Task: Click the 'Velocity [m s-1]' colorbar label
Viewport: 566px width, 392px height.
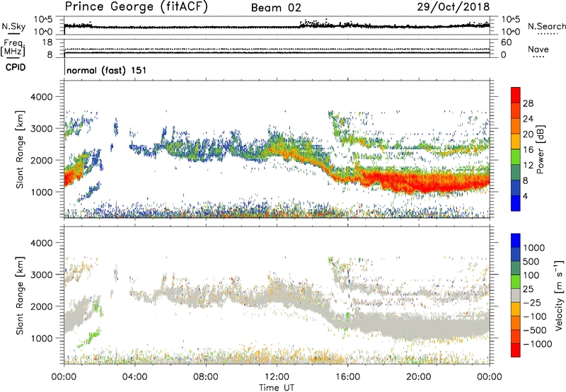Action: pyautogui.click(x=559, y=295)
